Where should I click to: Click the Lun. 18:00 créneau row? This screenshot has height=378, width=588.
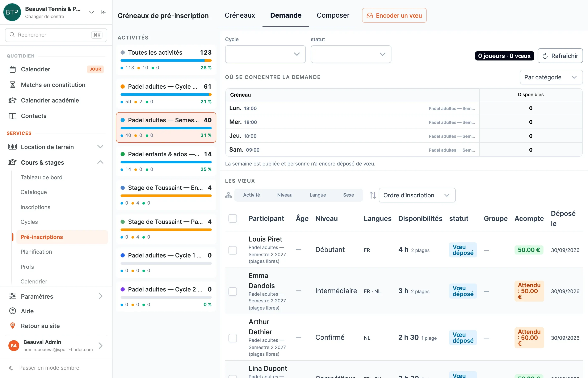tap(404, 108)
